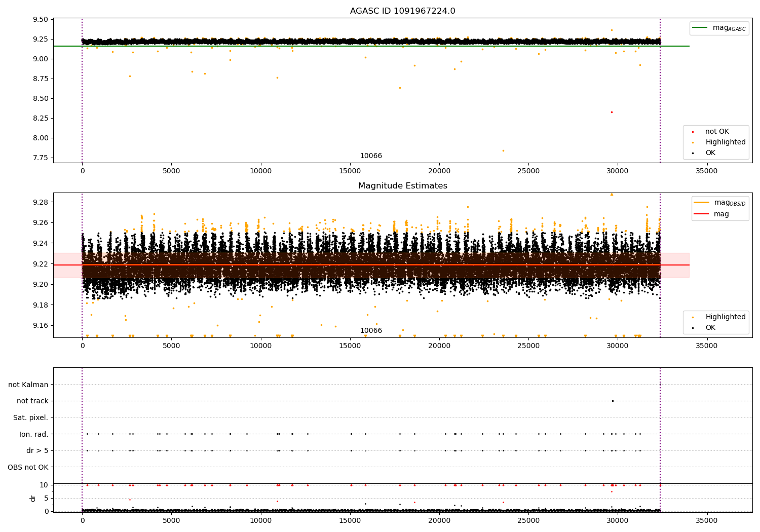Click the 'Magnitude Estimates' title
Screen dimensions: 760x532
[x=402, y=186]
